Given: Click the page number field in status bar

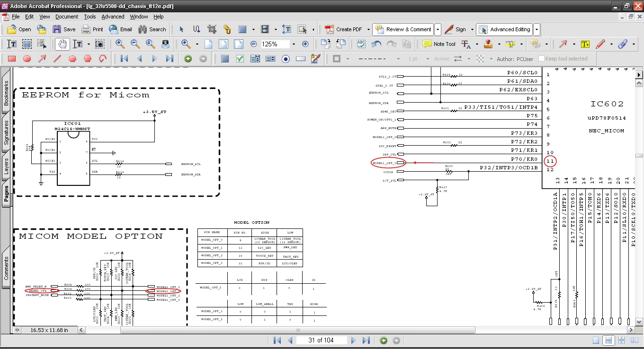Looking at the screenshot, I should tap(321, 340).
